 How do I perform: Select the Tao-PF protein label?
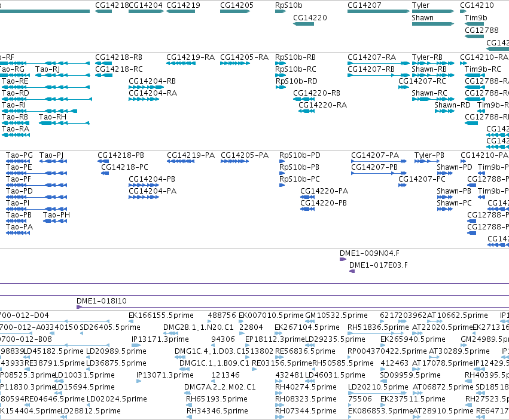click(x=19, y=179)
